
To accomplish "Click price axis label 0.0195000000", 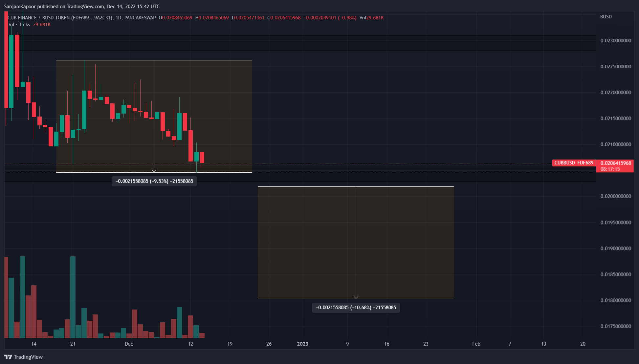I will coord(616,223).
